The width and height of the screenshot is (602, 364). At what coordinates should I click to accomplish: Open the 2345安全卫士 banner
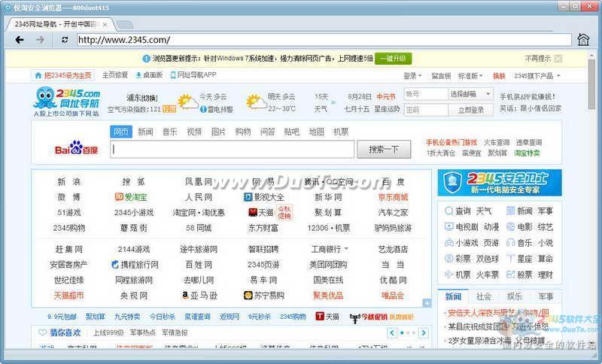tap(500, 183)
